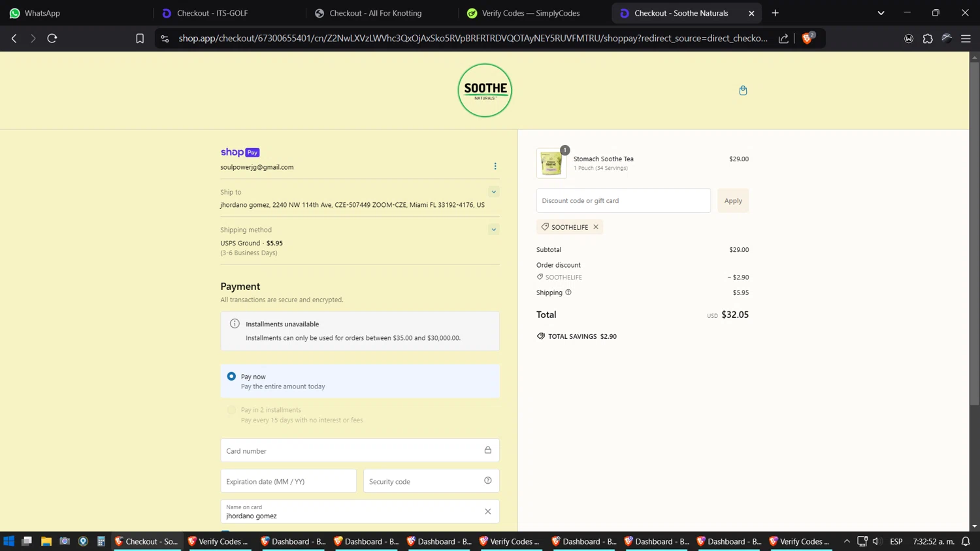Click the shipping info help icon
The image size is (980, 551).
(x=568, y=292)
